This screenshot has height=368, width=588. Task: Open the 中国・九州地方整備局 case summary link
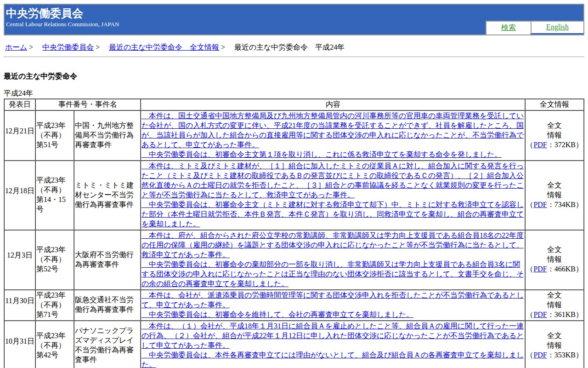click(x=333, y=135)
